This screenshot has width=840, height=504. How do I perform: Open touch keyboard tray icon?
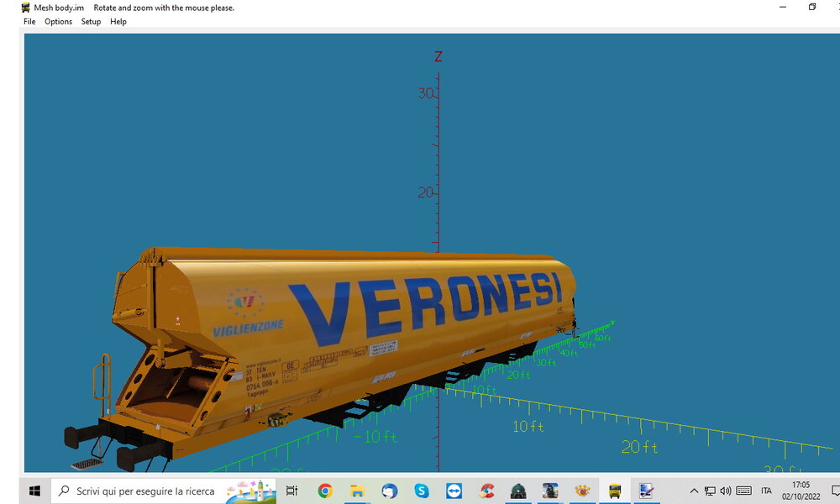[743, 491]
